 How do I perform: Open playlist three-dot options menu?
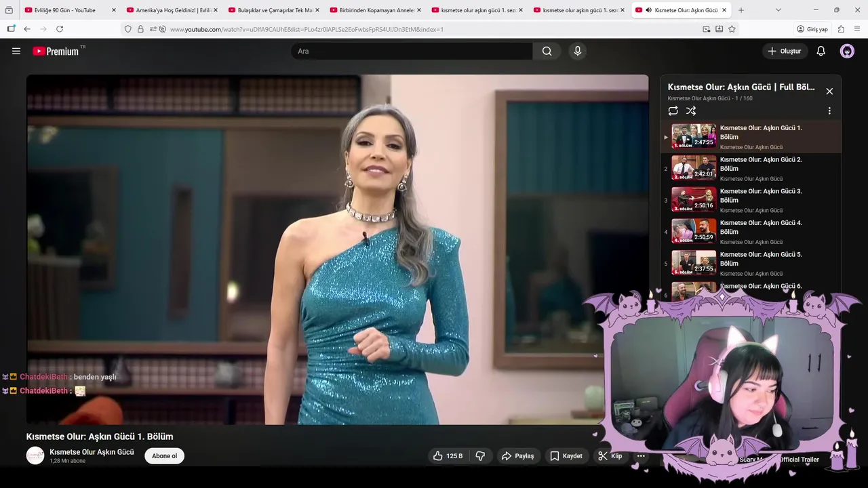[x=829, y=110]
